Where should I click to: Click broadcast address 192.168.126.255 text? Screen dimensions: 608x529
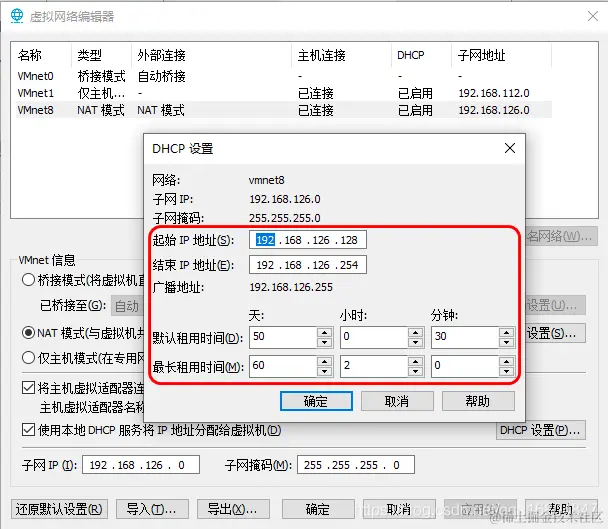pyautogui.click(x=291, y=287)
